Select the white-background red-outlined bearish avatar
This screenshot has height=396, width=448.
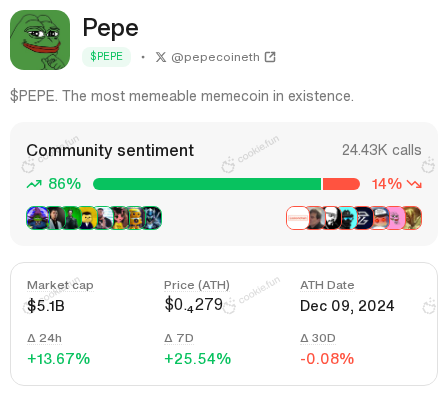(298, 218)
